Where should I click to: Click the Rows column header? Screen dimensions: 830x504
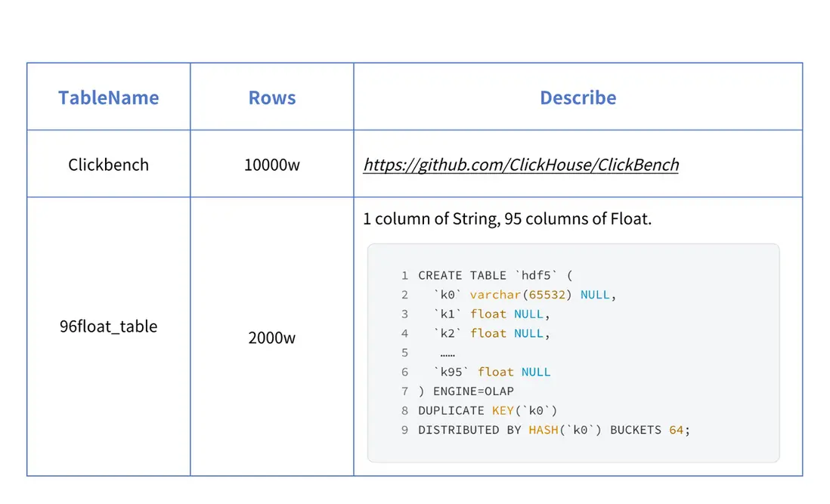point(272,97)
